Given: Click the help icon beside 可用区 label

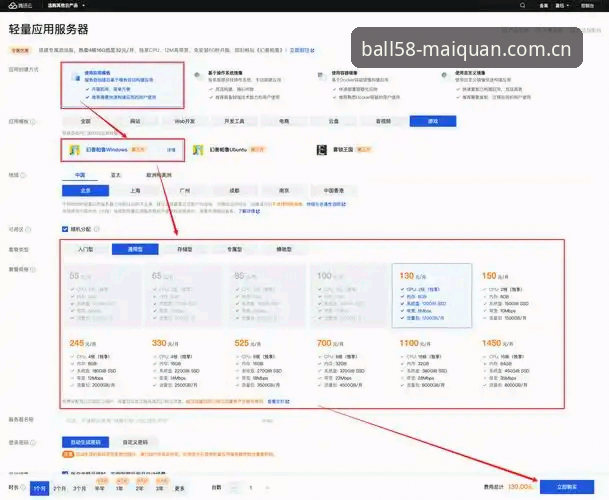Looking at the screenshot, I should click(x=28, y=230).
